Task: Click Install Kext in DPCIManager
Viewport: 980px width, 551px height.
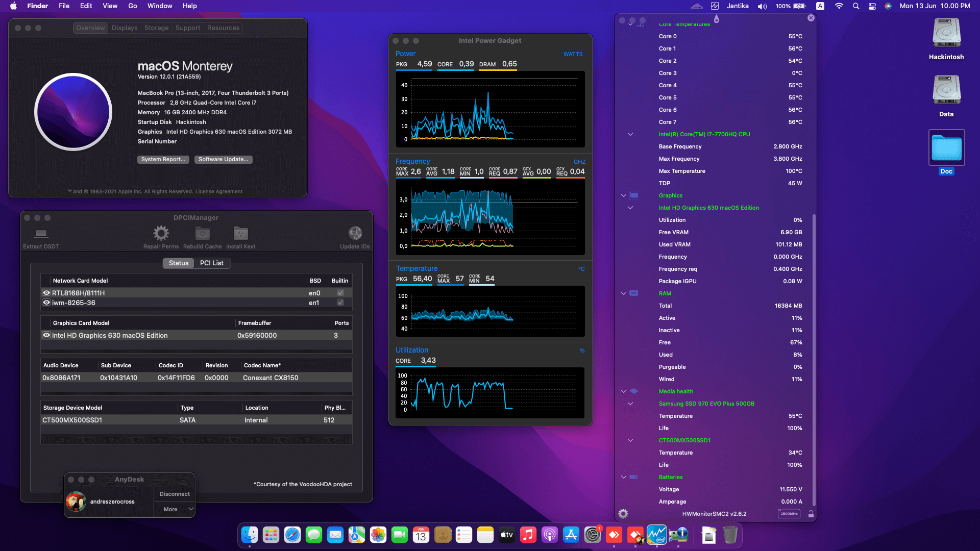Action: (240, 236)
